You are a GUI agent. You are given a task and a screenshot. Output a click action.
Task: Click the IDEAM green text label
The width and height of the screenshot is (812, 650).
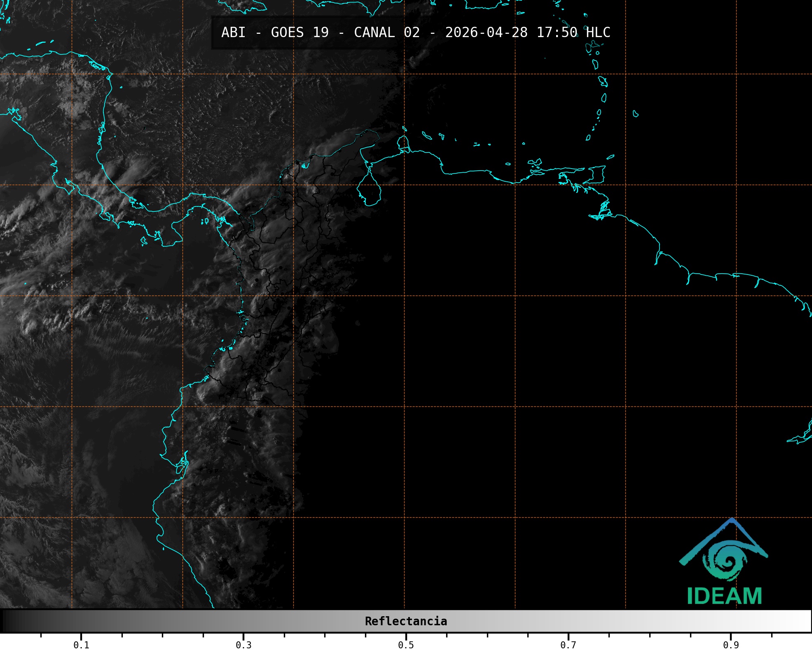pos(724,596)
